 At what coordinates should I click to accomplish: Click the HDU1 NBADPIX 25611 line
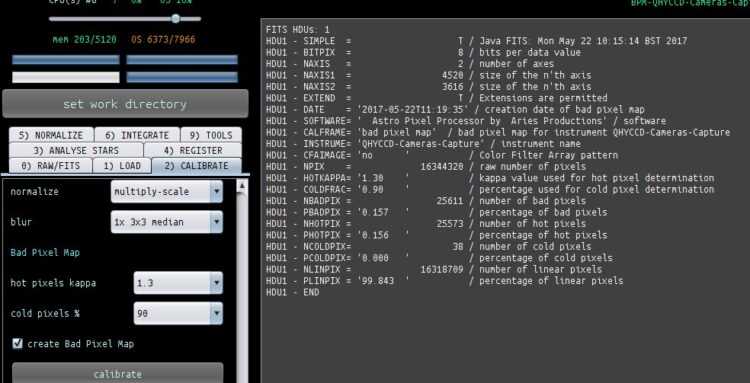click(426, 201)
